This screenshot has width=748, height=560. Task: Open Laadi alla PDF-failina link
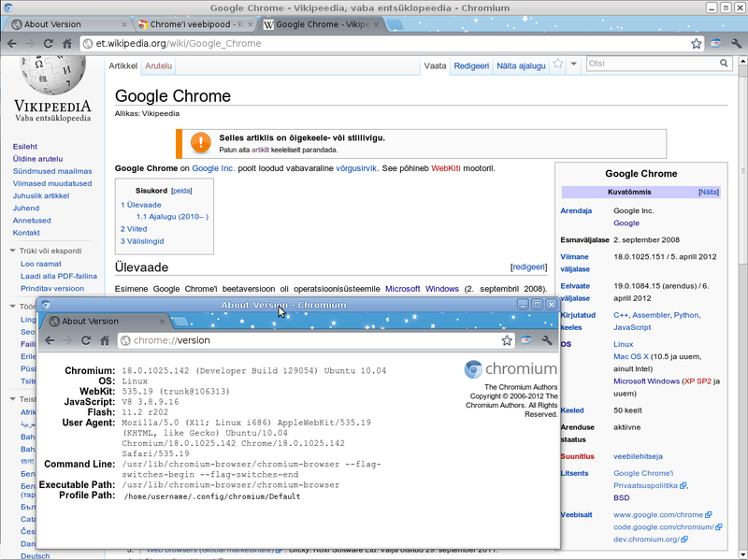click(x=59, y=276)
